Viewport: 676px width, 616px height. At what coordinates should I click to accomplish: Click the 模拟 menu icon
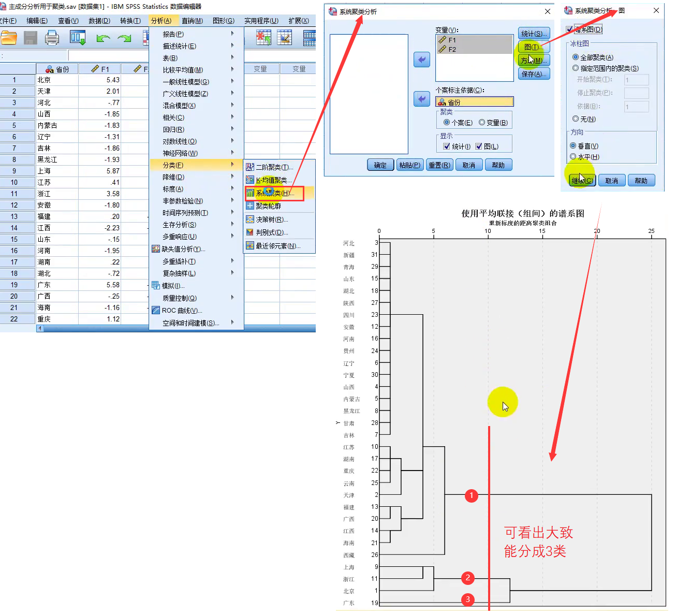155,285
